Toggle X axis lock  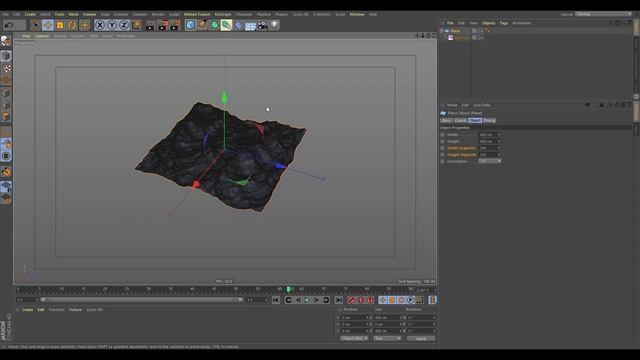[100, 25]
